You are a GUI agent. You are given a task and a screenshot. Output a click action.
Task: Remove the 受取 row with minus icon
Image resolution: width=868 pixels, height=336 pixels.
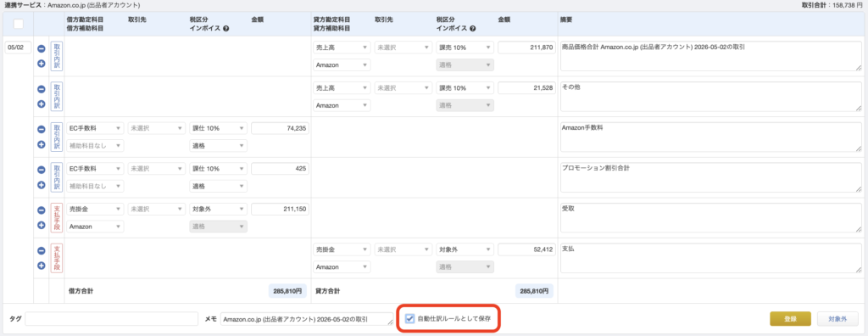point(41,210)
